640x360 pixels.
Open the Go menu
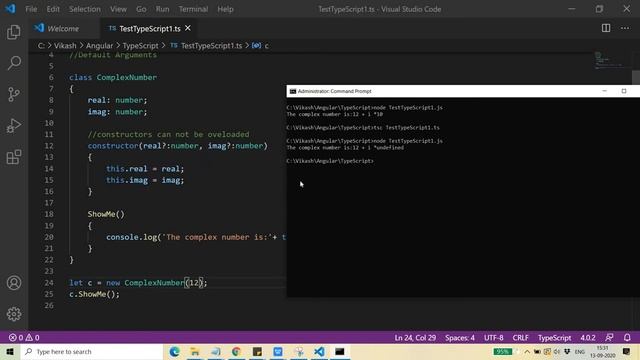coord(141,9)
